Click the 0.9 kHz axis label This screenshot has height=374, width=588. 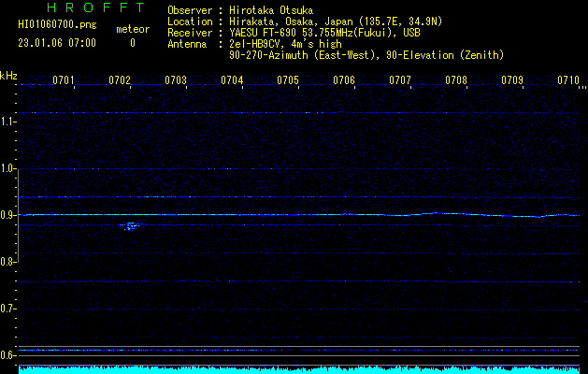click(x=7, y=215)
